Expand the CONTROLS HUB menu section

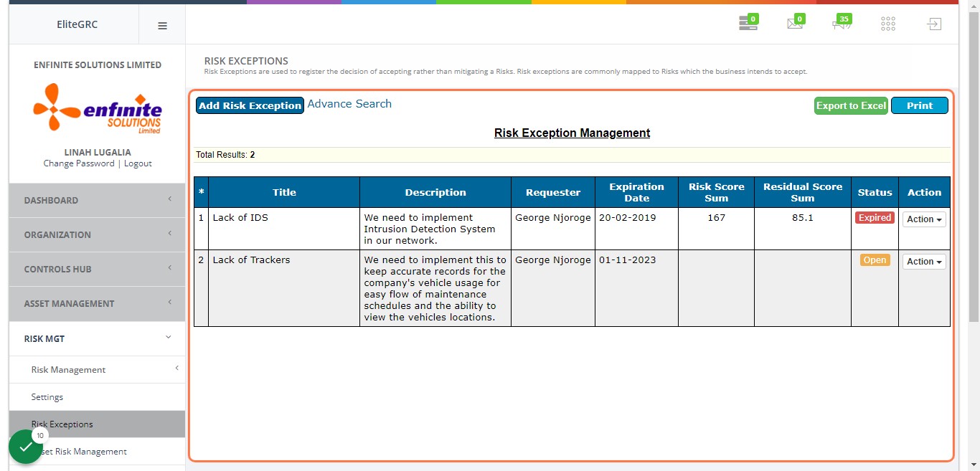pos(97,269)
